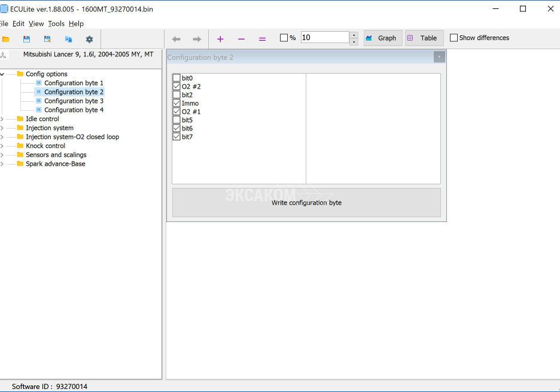This screenshot has height=392, width=560.
Task: Open the View menu
Action: (x=36, y=23)
